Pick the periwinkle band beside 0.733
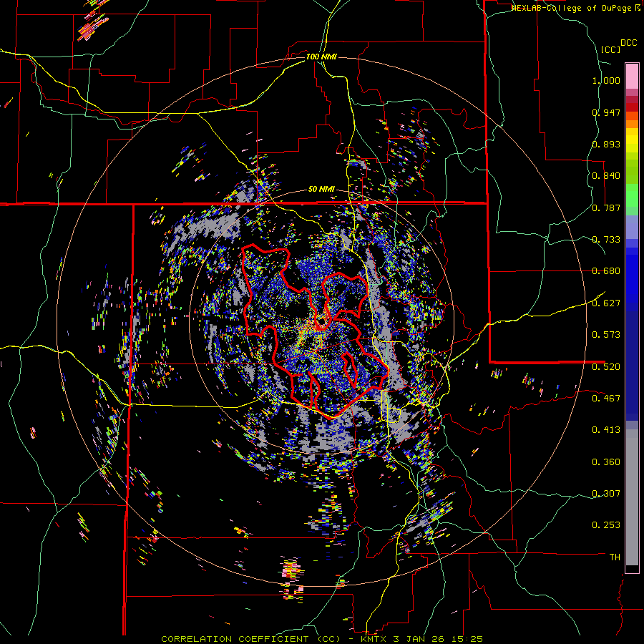The height and width of the screenshot is (644, 644). tap(632, 228)
